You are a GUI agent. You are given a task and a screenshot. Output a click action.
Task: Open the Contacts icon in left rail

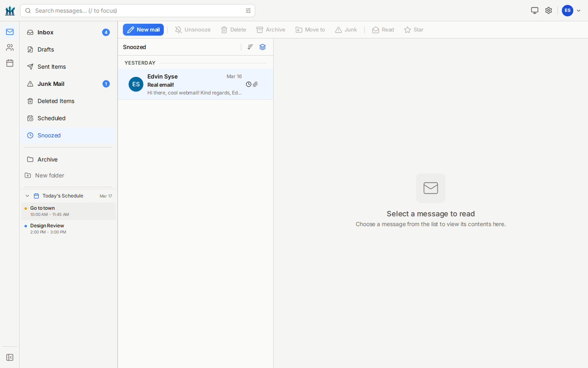pyautogui.click(x=10, y=47)
